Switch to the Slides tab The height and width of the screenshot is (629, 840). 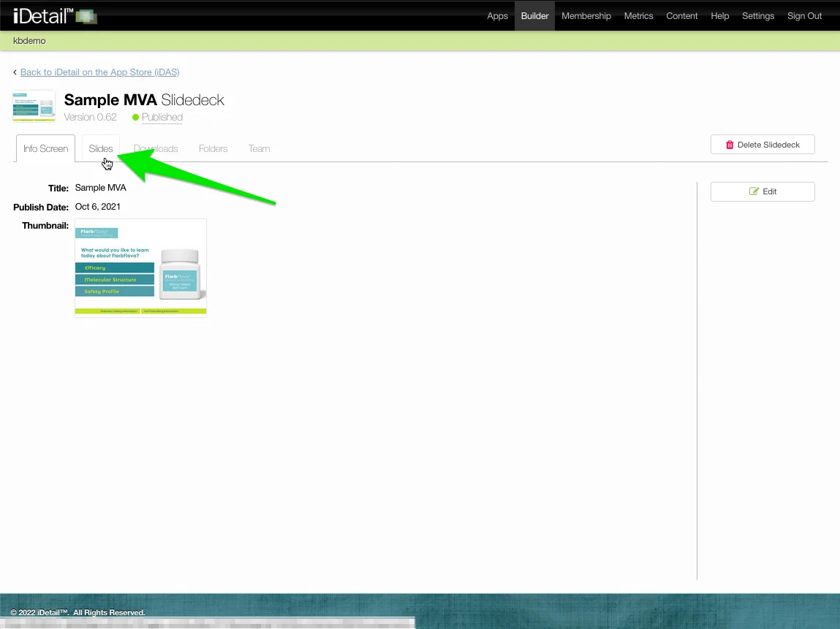[101, 148]
